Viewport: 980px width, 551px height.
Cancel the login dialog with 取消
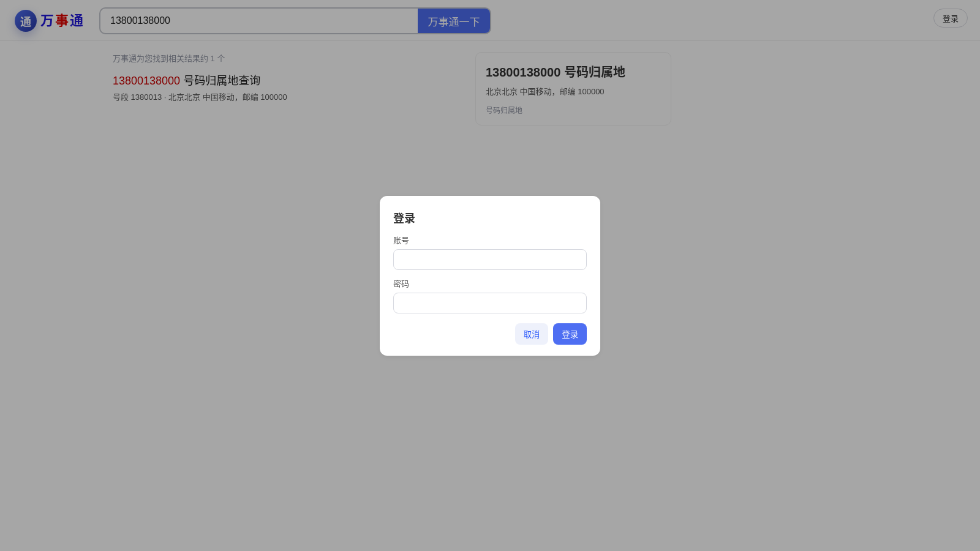[532, 334]
